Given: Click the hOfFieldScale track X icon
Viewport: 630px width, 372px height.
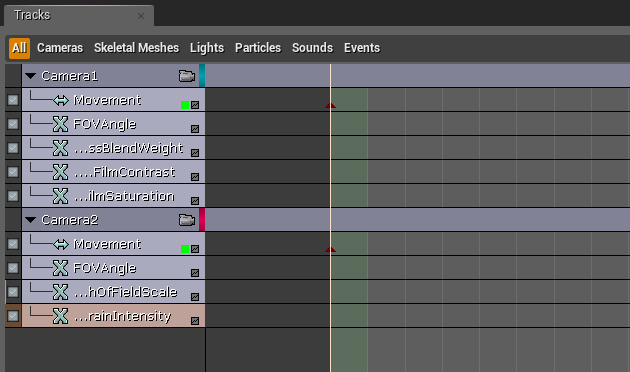Looking at the screenshot, I should (60, 292).
